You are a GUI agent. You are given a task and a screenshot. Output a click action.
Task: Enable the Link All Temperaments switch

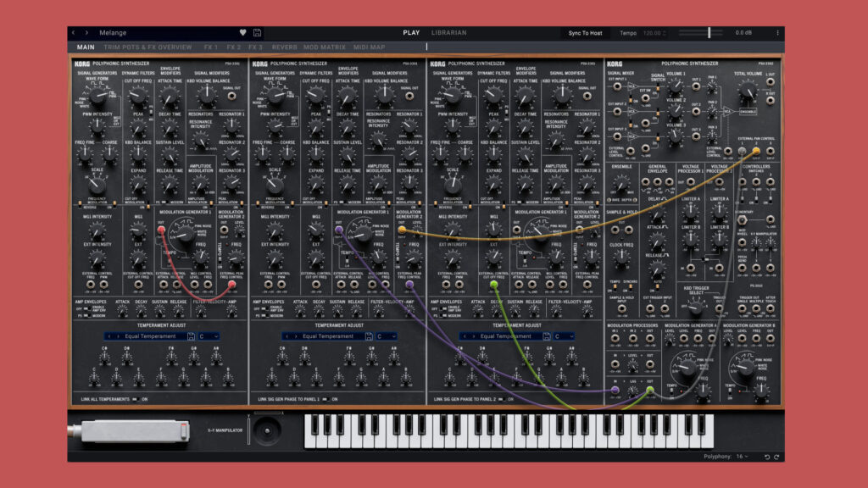(x=136, y=399)
